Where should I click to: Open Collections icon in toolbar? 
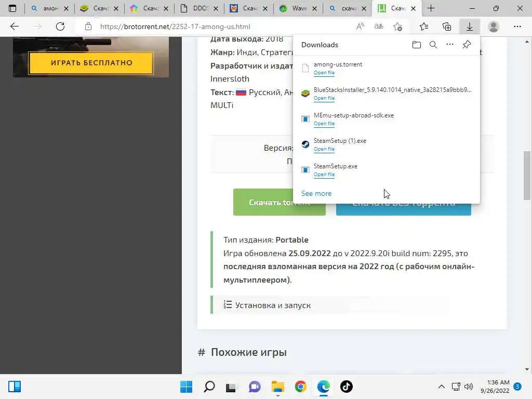coord(447,26)
